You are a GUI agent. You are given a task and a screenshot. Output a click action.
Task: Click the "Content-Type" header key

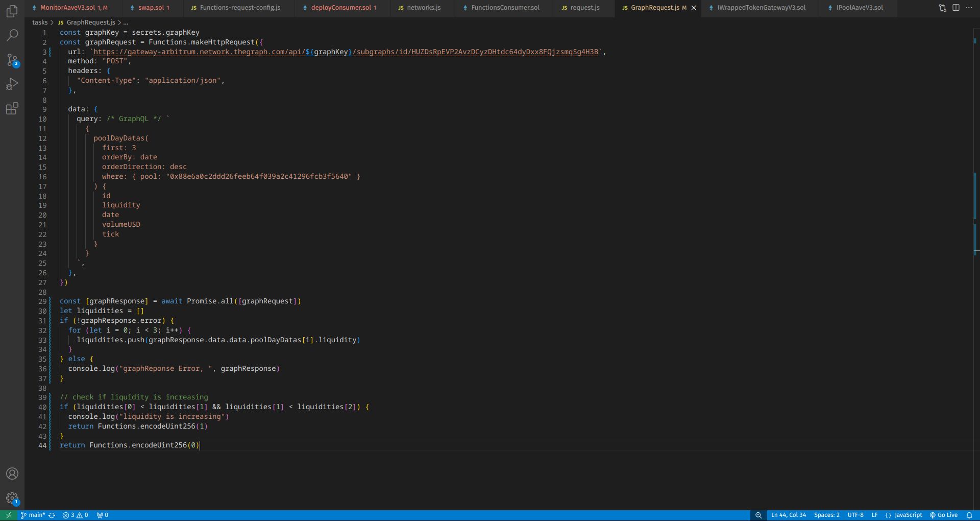106,80
